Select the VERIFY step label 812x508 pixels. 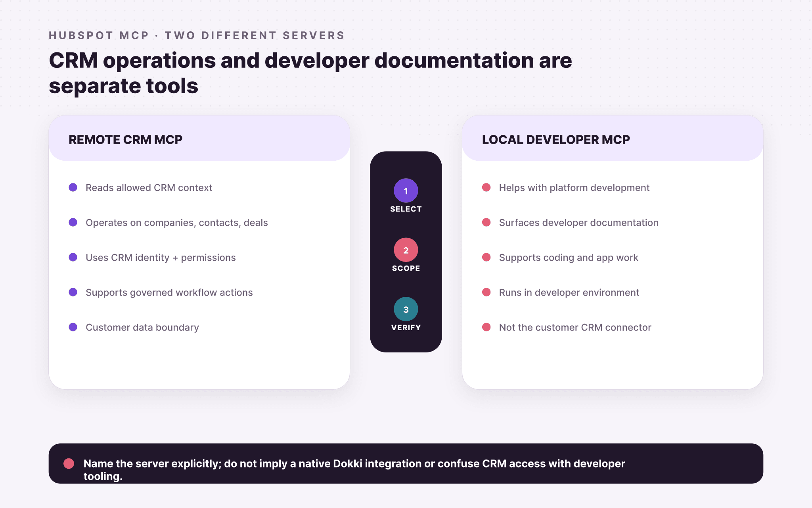click(406, 327)
